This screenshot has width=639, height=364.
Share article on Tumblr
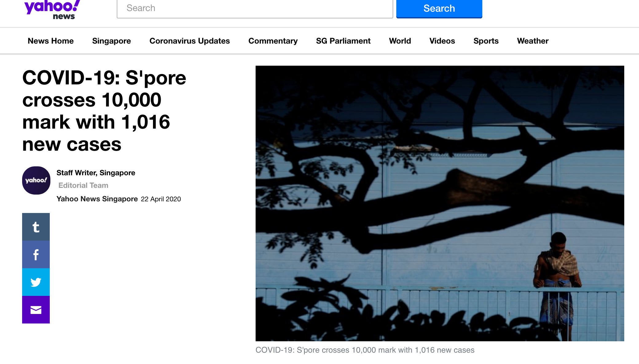pos(36,227)
